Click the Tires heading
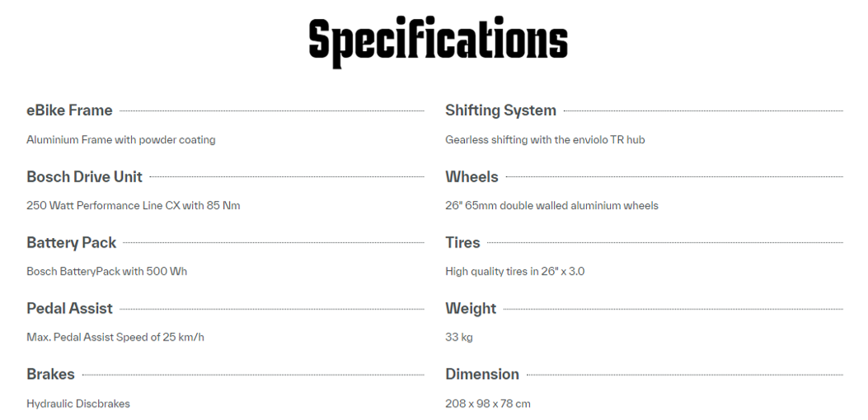 pyautogui.click(x=462, y=242)
